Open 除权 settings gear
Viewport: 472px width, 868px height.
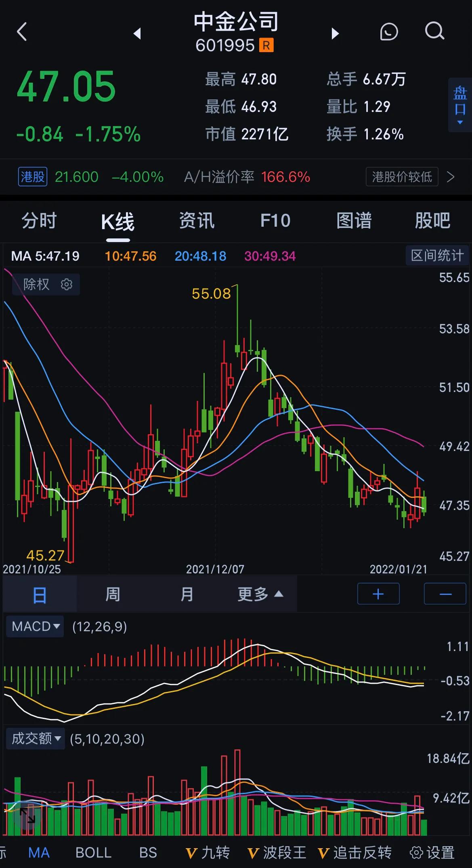(x=67, y=284)
